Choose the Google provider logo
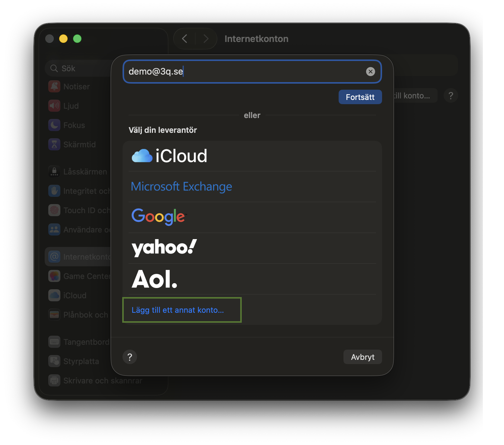The width and height of the screenshot is (504, 445). pyautogui.click(x=159, y=217)
